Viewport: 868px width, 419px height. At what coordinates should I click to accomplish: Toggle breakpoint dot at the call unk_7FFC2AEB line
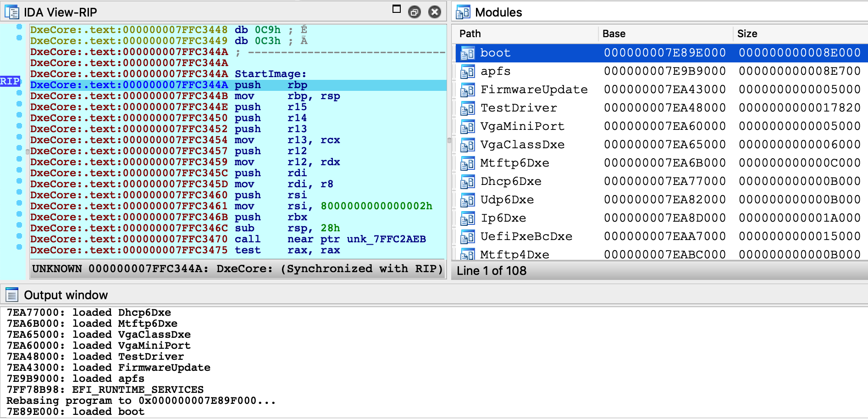tap(19, 236)
